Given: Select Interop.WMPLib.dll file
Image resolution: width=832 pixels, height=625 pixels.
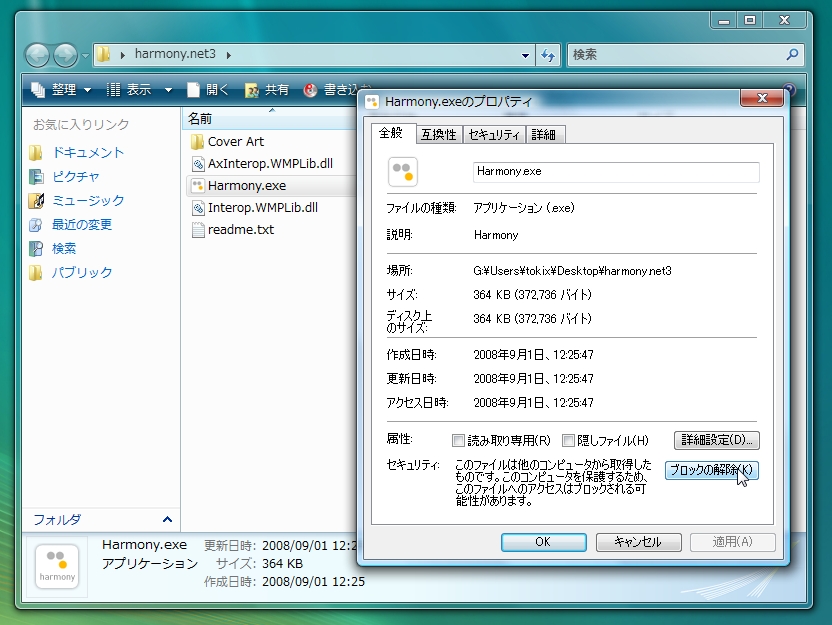Looking at the screenshot, I should click(x=263, y=207).
